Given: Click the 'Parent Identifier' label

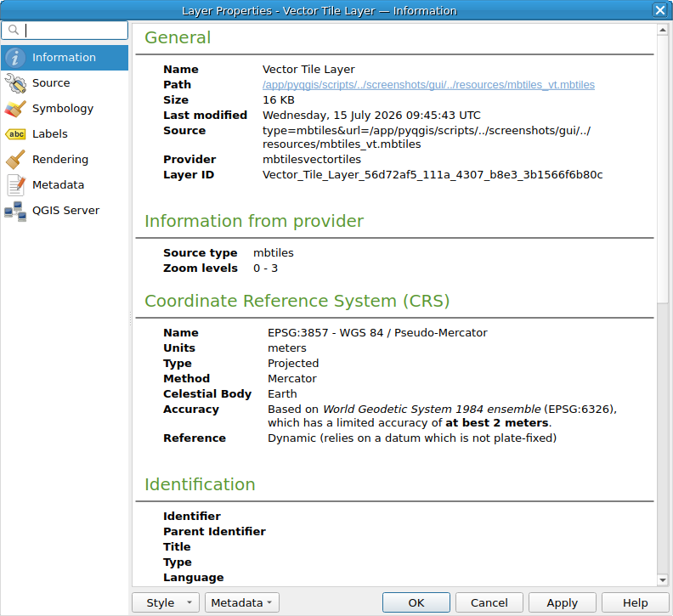Looking at the screenshot, I should 214,531.
